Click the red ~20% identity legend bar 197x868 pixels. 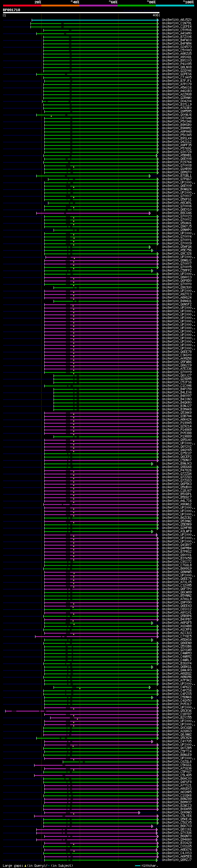click(22, 6)
